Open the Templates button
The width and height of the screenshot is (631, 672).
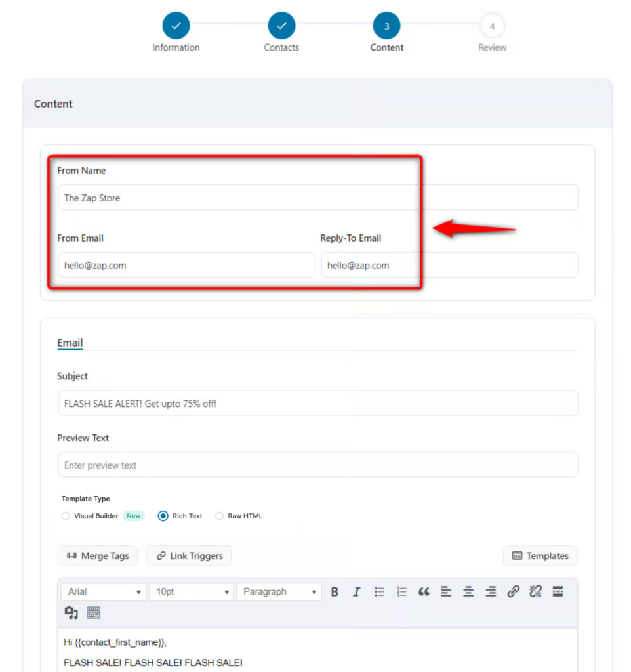pos(540,556)
